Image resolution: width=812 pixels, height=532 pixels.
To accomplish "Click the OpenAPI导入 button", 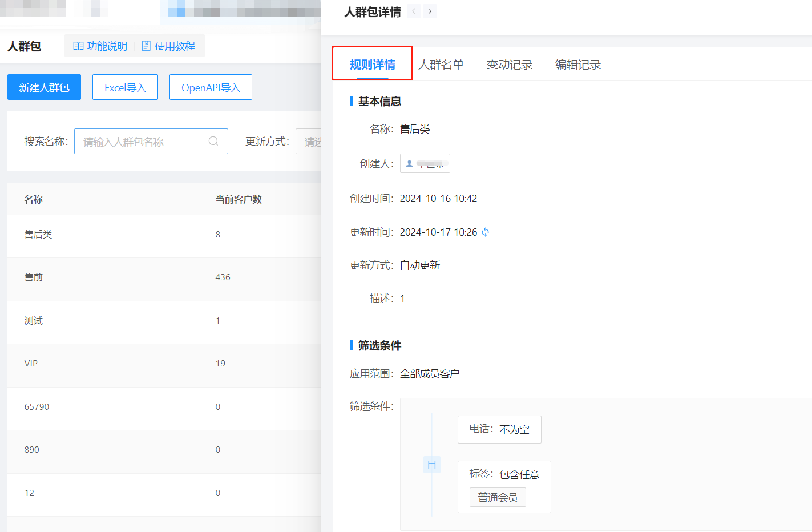I will (211, 87).
